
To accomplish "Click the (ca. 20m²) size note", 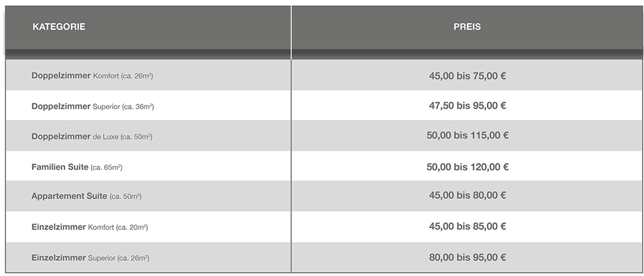I will click(x=131, y=228).
